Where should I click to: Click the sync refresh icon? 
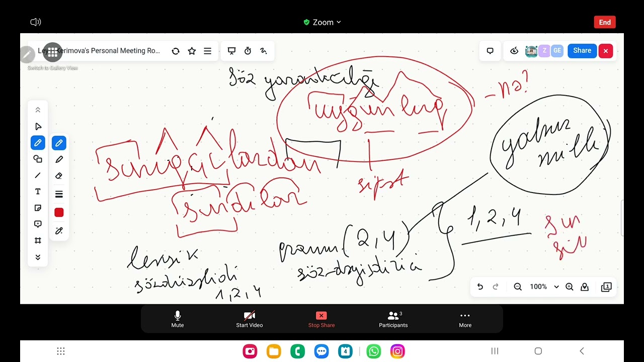(x=176, y=51)
